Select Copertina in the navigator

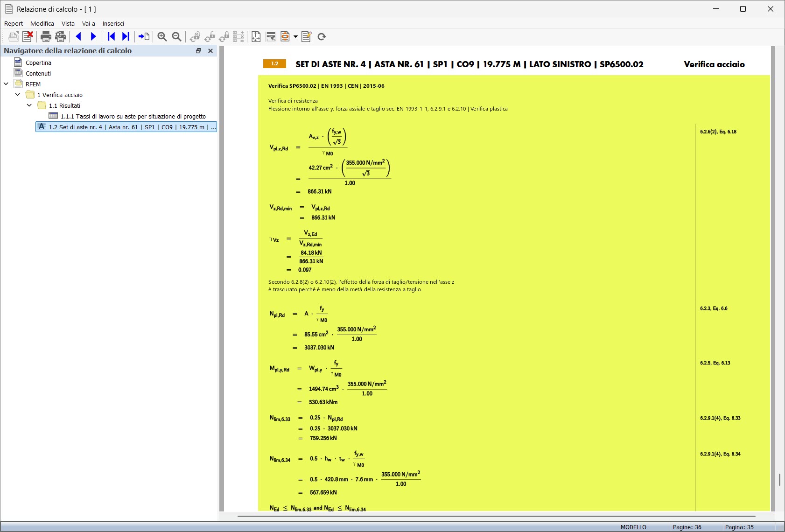point(39,62)
